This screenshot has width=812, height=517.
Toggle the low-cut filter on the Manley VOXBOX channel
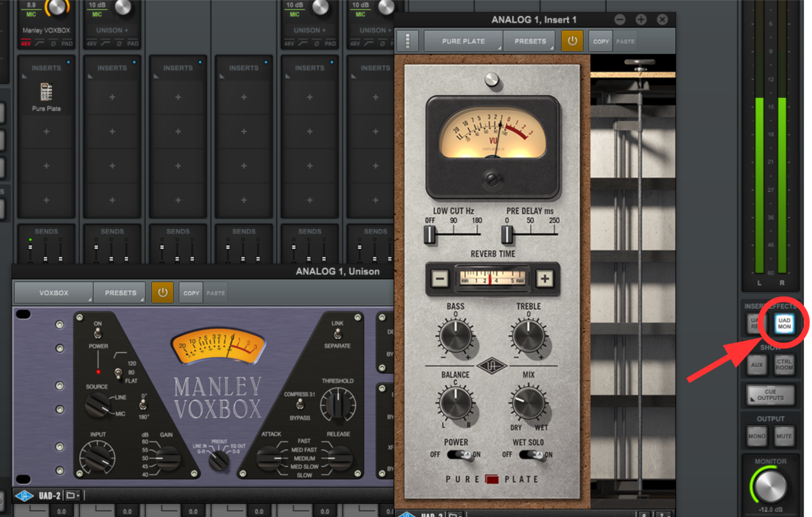pos(40,43)
